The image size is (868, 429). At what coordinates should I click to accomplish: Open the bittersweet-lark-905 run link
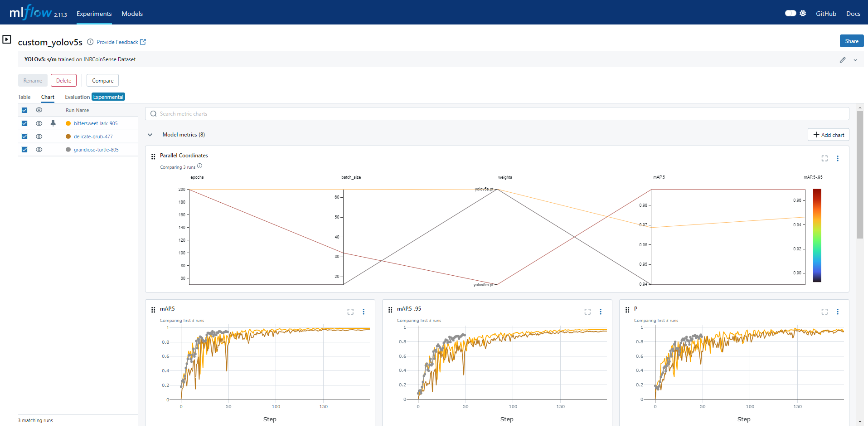click(x=96, y=123)
